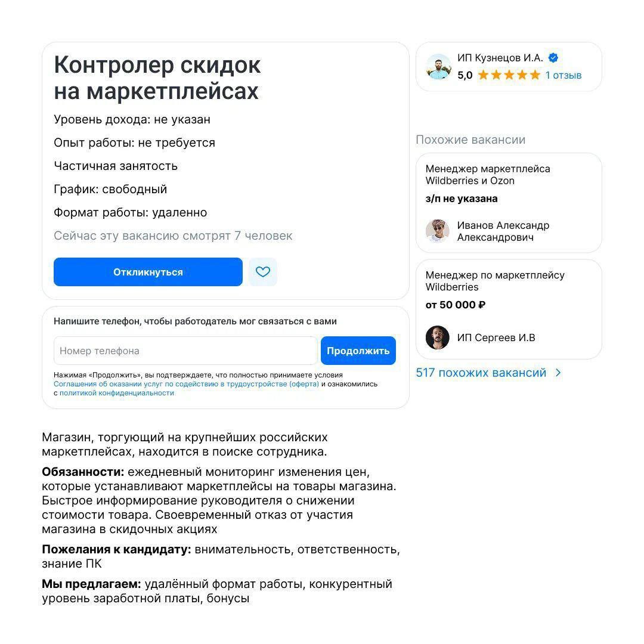
Task: Open Менеджер маркетплейса Wildberries и Ozon vacancy
Action: click(x=487, y=175)
